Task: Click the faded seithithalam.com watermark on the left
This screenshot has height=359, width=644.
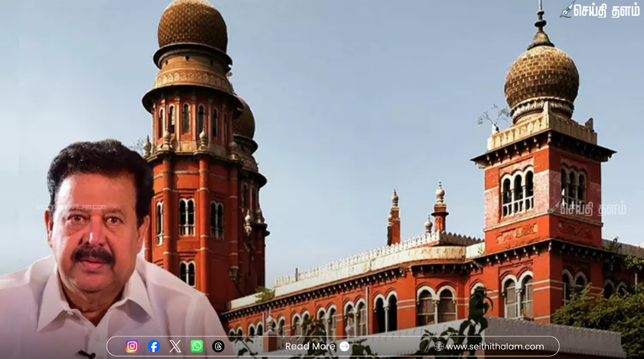Action: point(70,206)
